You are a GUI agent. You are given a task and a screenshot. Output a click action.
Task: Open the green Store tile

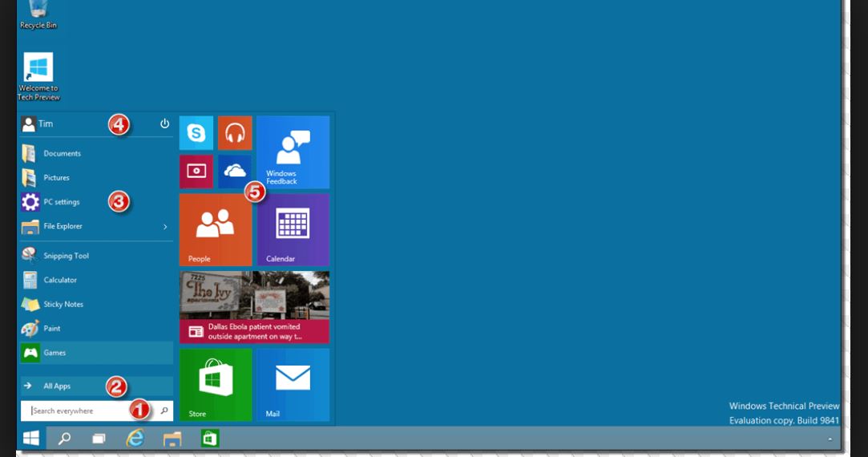click(216, 384)
